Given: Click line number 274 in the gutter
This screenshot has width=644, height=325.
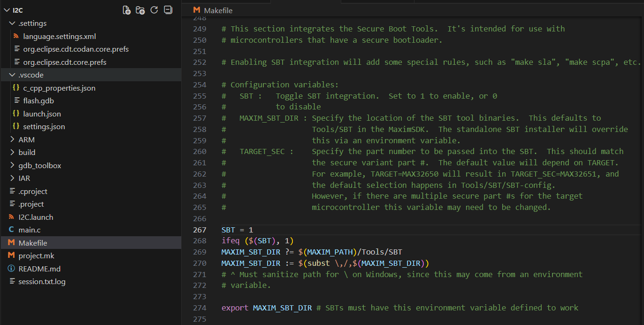Looking at the screenshot, I should click(199, 308).
